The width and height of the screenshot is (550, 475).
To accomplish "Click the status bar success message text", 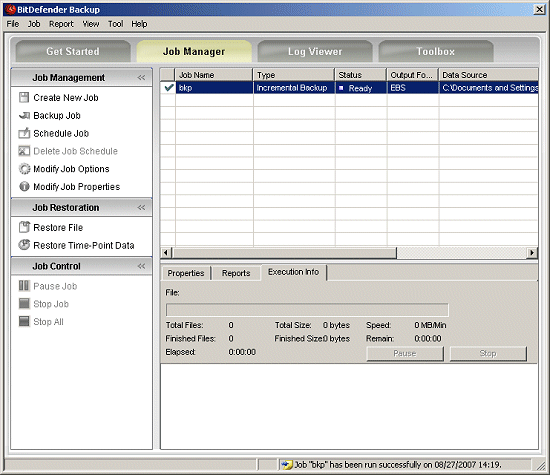I will (x=398, y=465).
